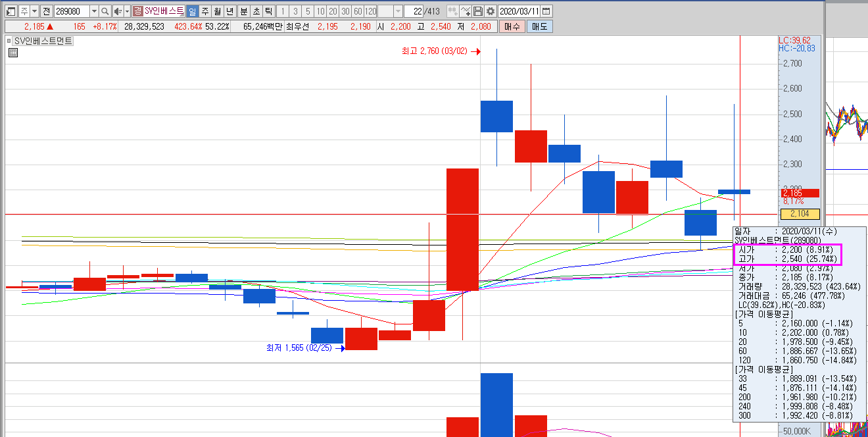Viewport: 868px width, 437px height.
Task: Click the date field 2020/03/11
Action: click(519, 11)
